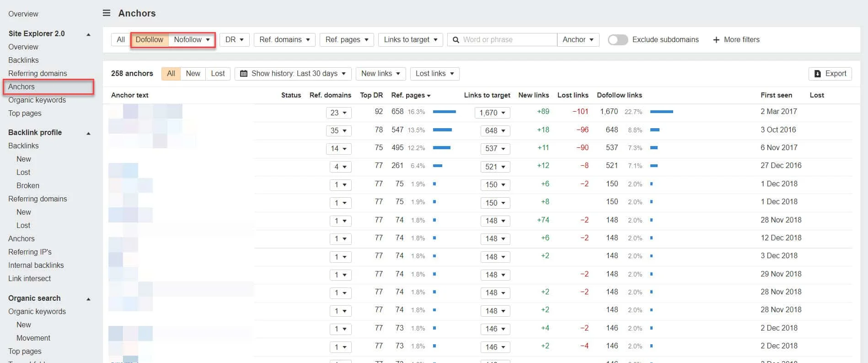Collapse the Backlink profile section arrow
The width and height of the screenshot is (868, 363).
click(88, 133)
